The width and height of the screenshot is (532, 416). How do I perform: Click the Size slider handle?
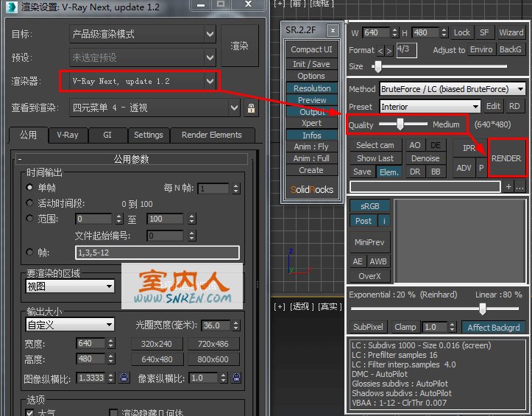pos(378,66)
